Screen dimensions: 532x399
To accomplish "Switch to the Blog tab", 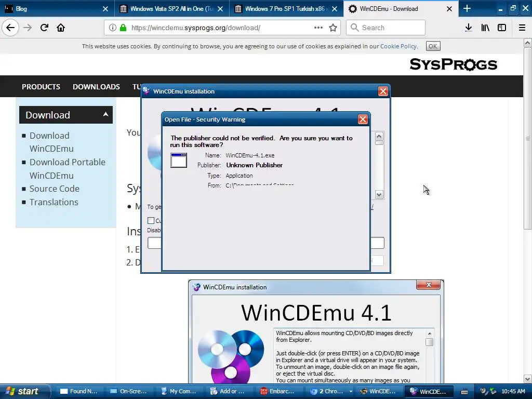I will tap(57, 9).
